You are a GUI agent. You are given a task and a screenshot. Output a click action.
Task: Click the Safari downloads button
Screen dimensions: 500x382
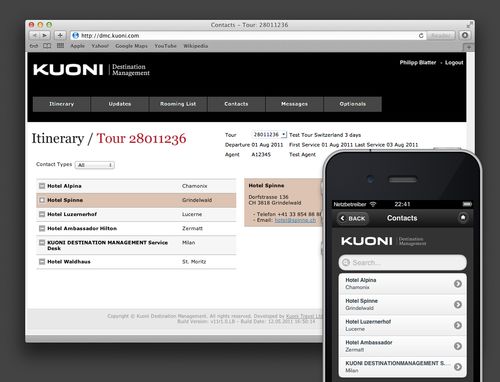click(x=465, y=35)
